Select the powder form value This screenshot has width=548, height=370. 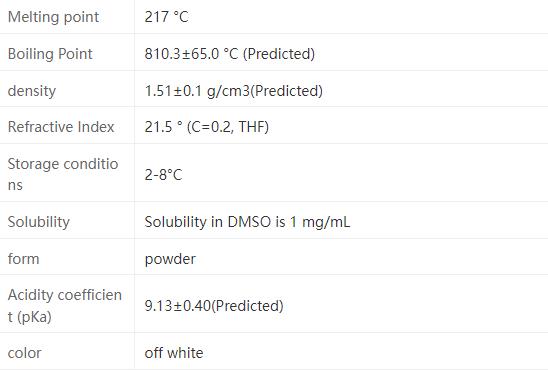[170, 260]
